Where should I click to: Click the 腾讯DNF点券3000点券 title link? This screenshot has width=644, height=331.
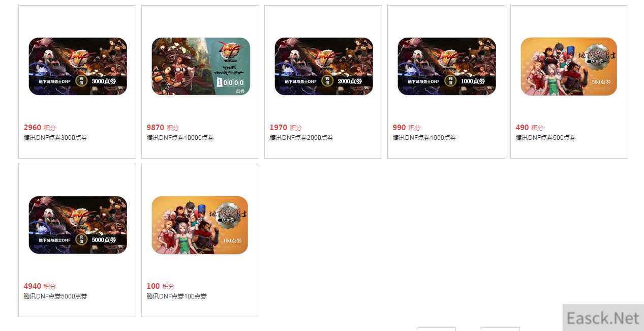55,138
